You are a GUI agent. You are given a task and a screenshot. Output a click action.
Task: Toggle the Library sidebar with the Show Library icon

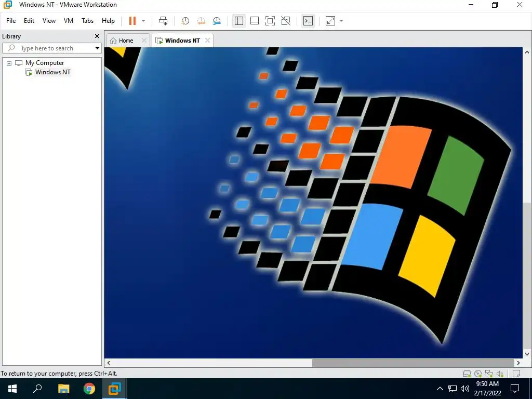239,21
